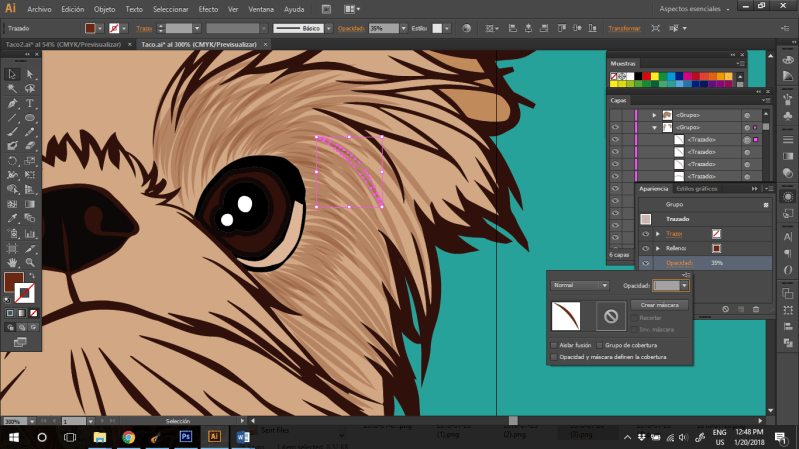Open Chrome from the Windows taskbar
The height and width of the screenshot is (449, 799).
(129, 437)
